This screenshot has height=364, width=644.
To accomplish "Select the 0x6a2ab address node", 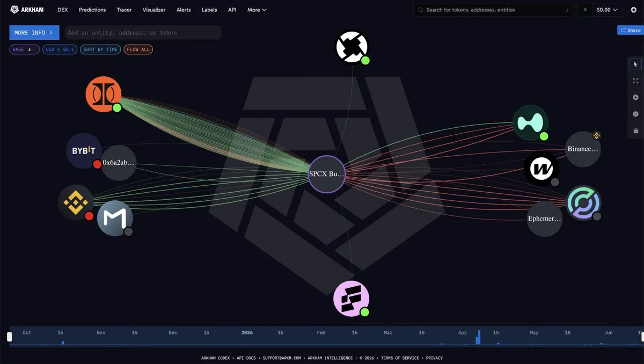I will click(x=119, y=162).
